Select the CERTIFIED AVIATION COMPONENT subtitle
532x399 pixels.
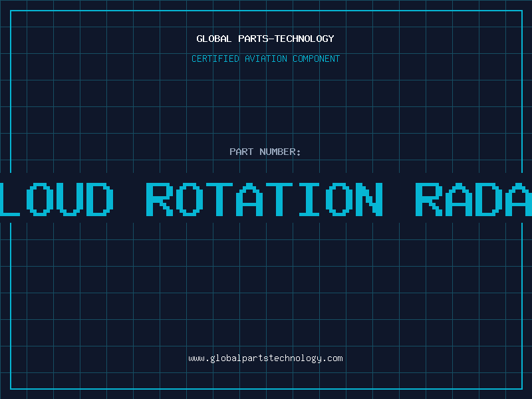[265, 59]
